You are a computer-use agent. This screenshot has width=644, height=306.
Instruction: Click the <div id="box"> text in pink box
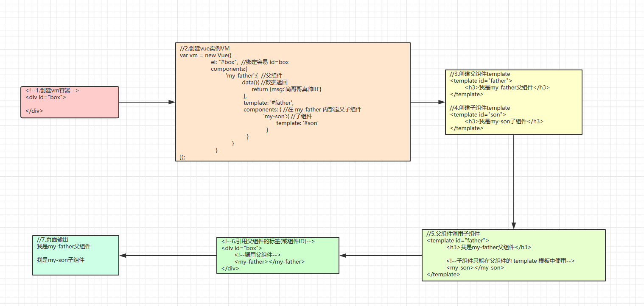click(46, 97)
